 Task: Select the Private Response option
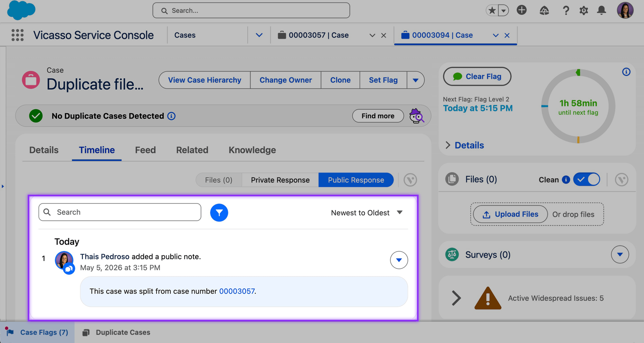click(280, 180)
